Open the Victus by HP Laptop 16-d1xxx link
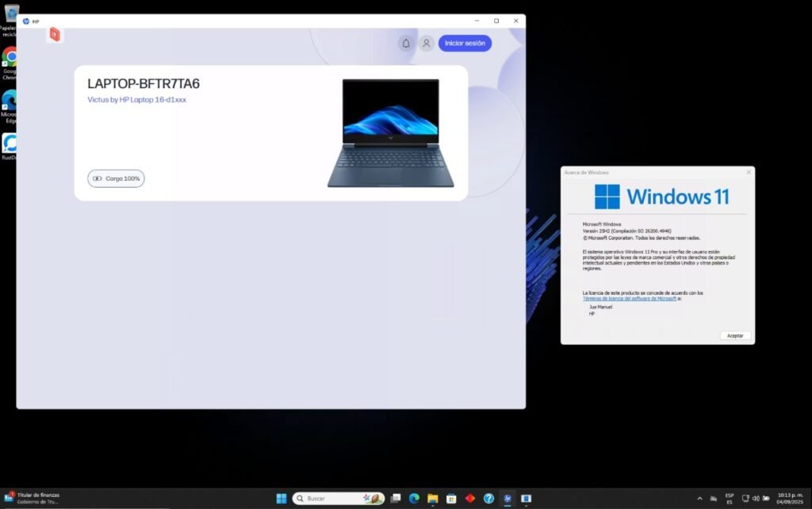Screen dimensions: 812x509 tap(136, 100)
